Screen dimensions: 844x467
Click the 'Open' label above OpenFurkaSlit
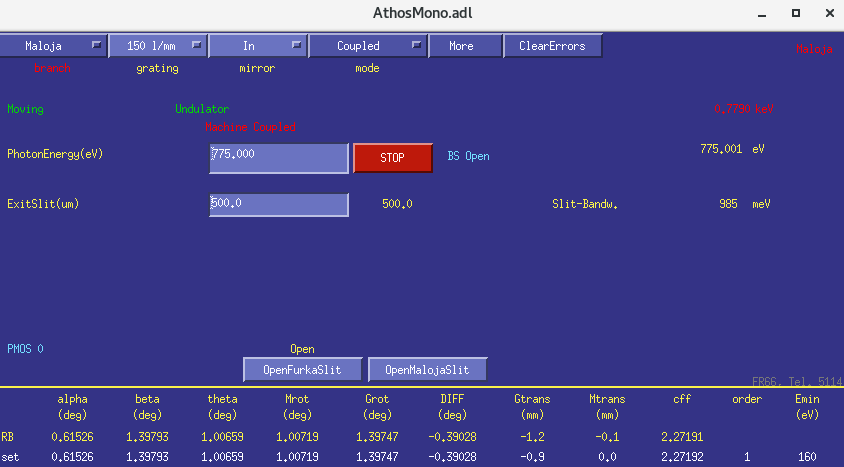(x=303, y=349)
